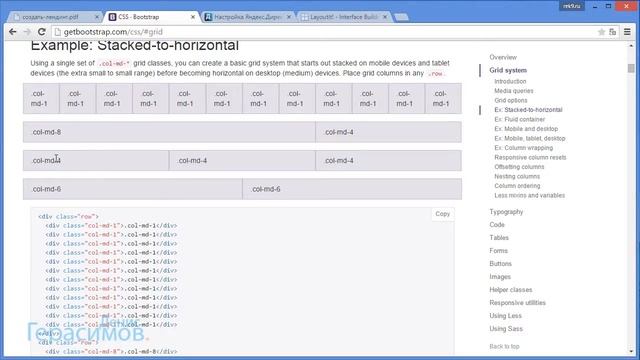The width and height of the screenshot is (640, 360).
Task: Jump to Tables section in sidebar
Action: click(499, 238)
